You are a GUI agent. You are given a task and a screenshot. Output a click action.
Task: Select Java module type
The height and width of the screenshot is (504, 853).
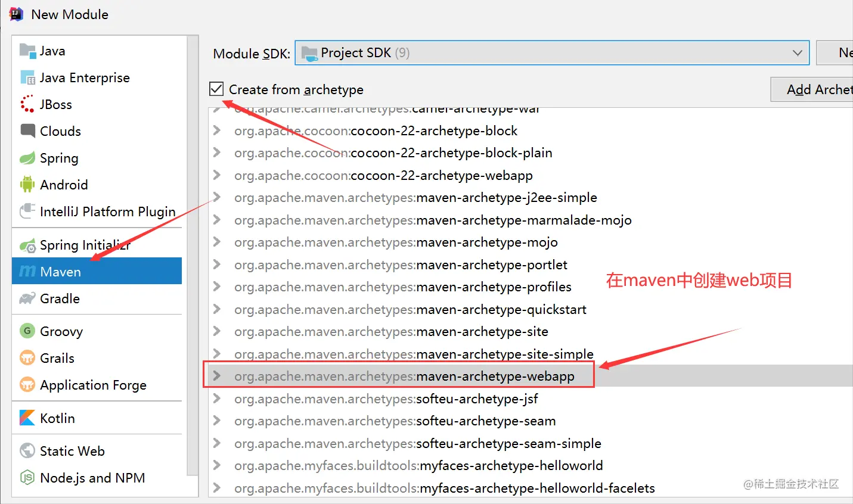click(97, 51)
